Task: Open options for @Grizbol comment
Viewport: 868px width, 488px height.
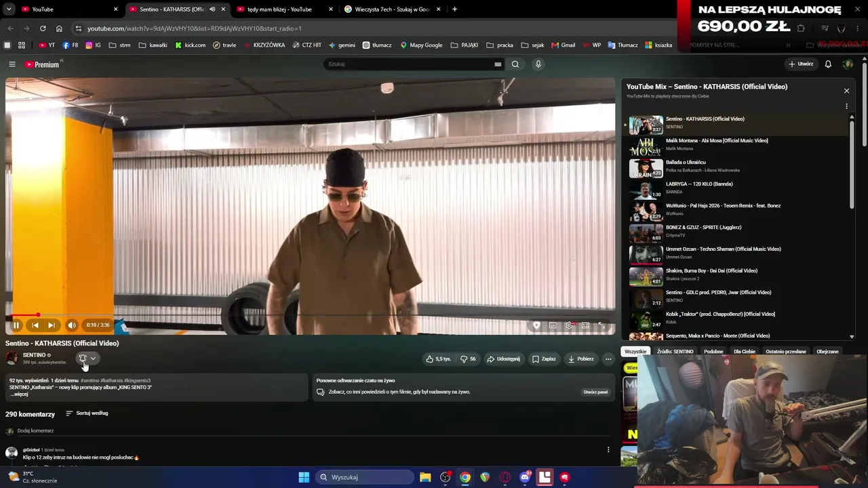Action: tap(608, 450)
